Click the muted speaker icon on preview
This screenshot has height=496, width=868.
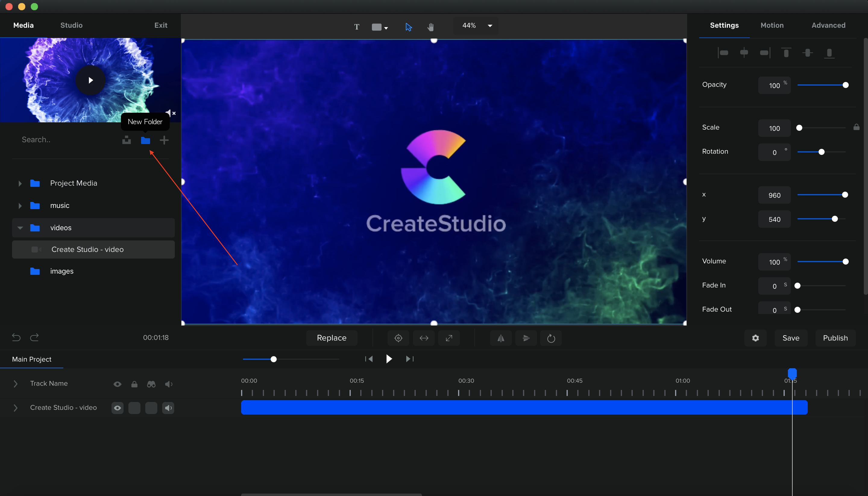170,113
